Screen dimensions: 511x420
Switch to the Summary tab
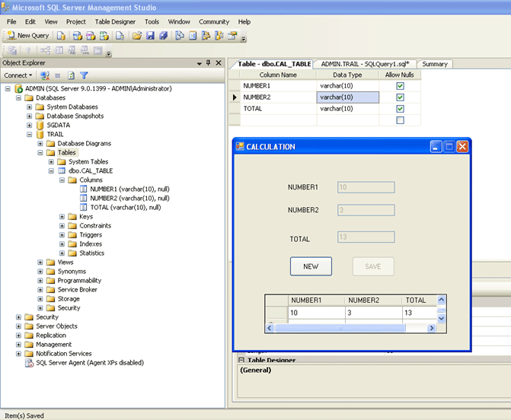click(435, 64)
